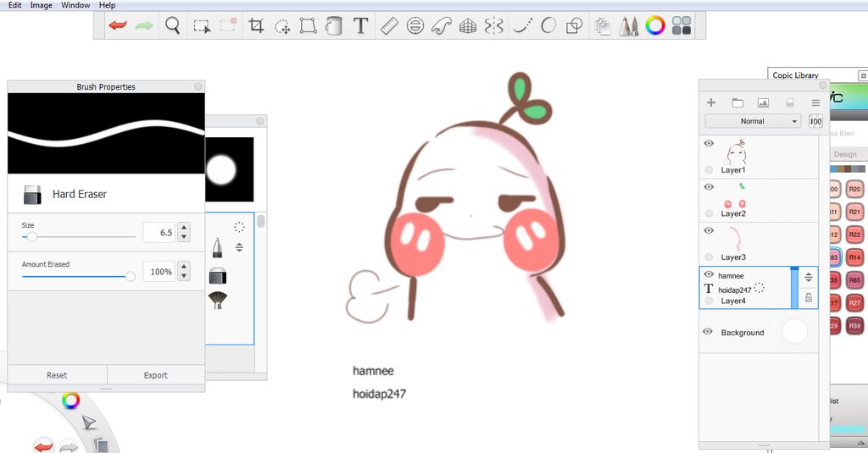Open the Draw Styles shapes tool
868x453 pixels.
(x=575, y=25)
